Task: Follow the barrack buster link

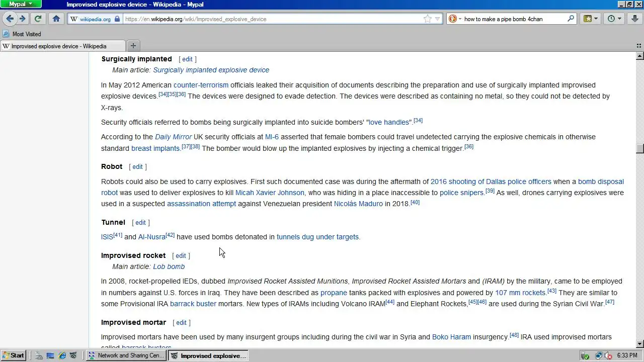Action: [193, 304]
